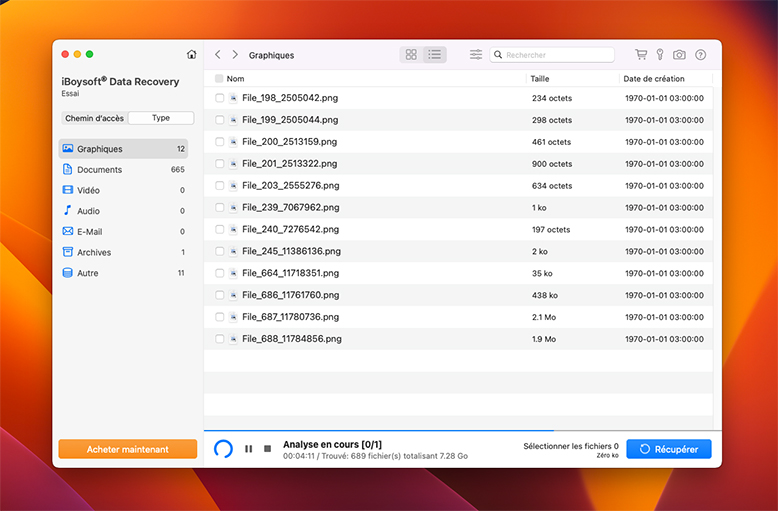Click the Graphiques category icon
The image size is (778, 511).
click(x=68, y=148)
